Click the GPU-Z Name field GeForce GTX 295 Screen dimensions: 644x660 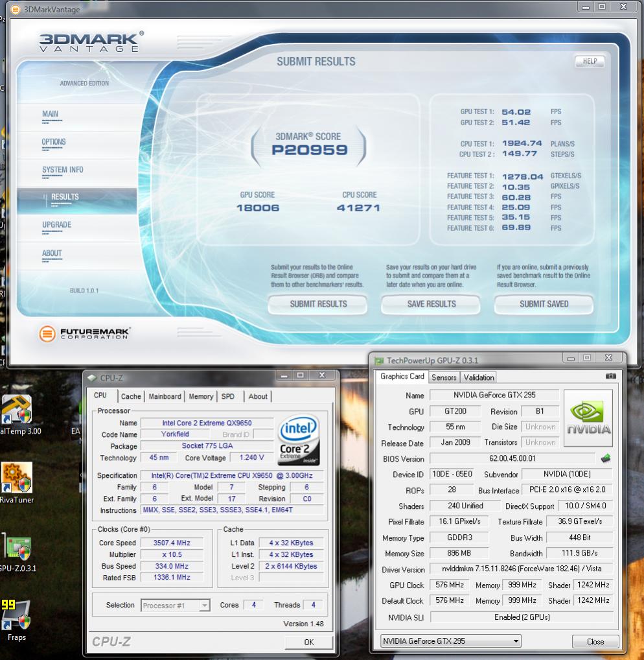pos(494,395)
